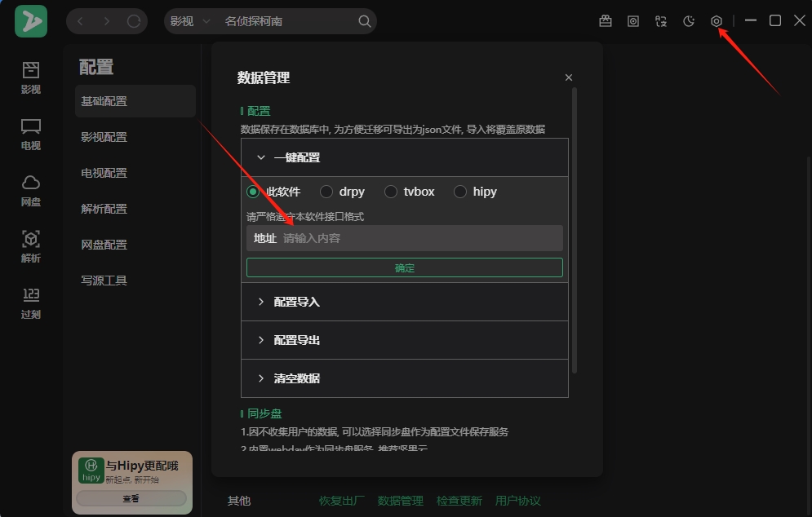This screenshot has height=517, width=812.
Task: Click 同步盘 section heading
Action: coord(264,413)
